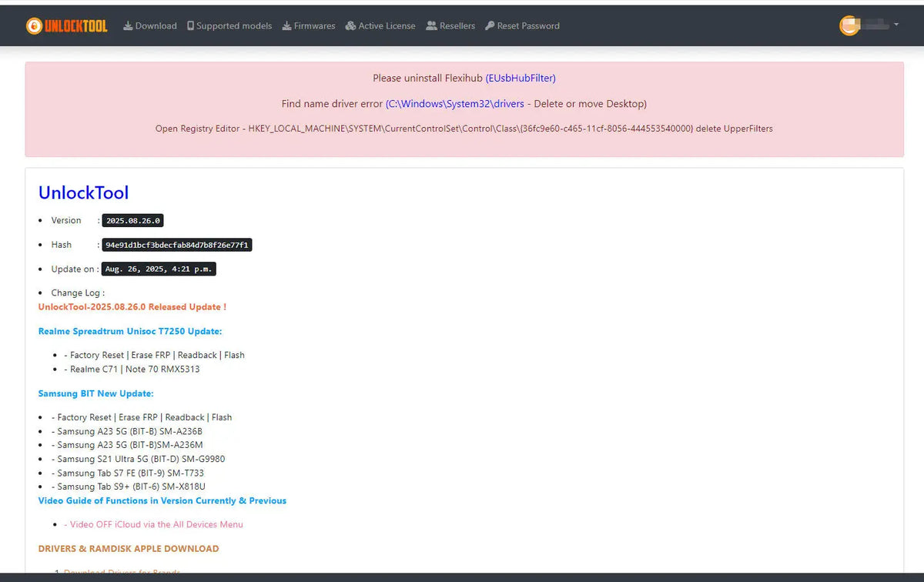Click the key icon beside Reset Password
Image resolution: width=924 pixels, height=582 pixels.
(x=490, y=25)
